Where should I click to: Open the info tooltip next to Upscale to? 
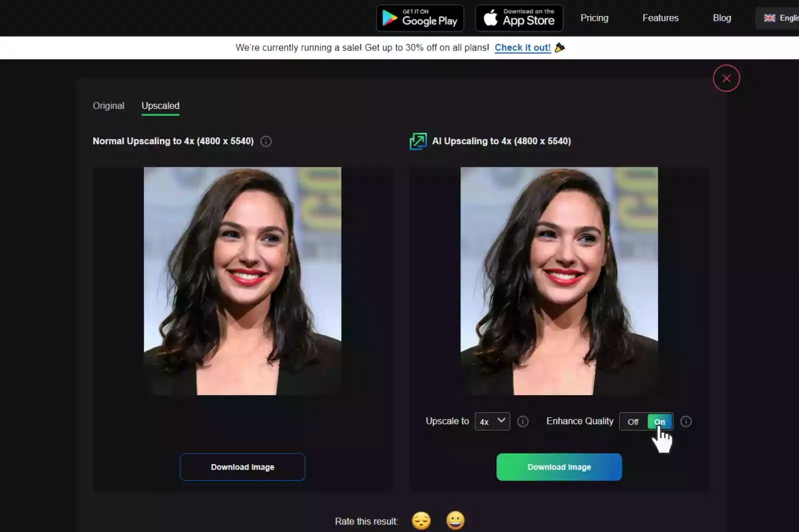(523, 422)
